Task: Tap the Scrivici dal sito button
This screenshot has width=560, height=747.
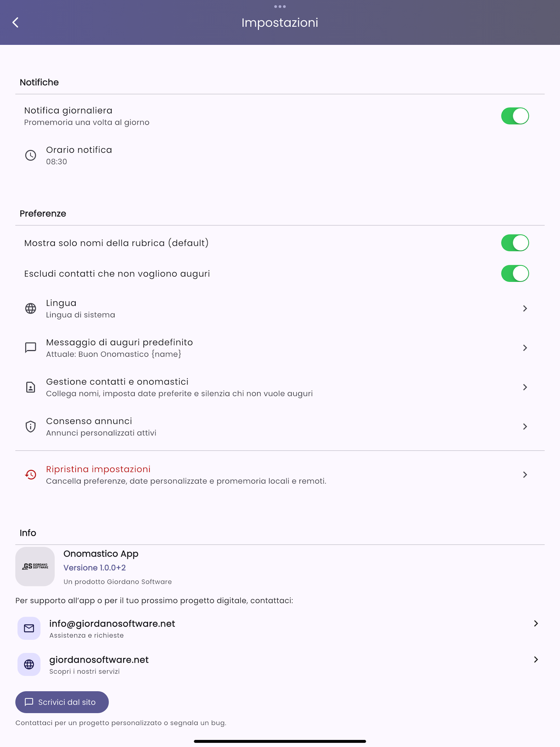Action: point(62,702)
